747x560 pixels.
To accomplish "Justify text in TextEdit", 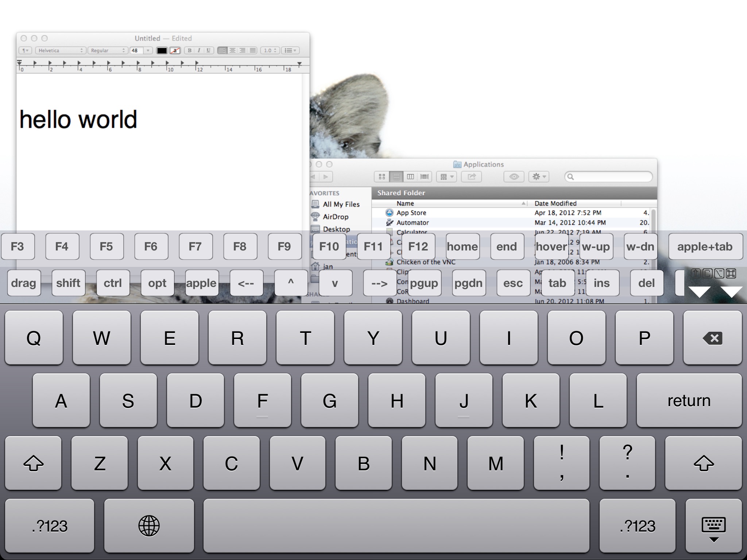I will (252, 50).
